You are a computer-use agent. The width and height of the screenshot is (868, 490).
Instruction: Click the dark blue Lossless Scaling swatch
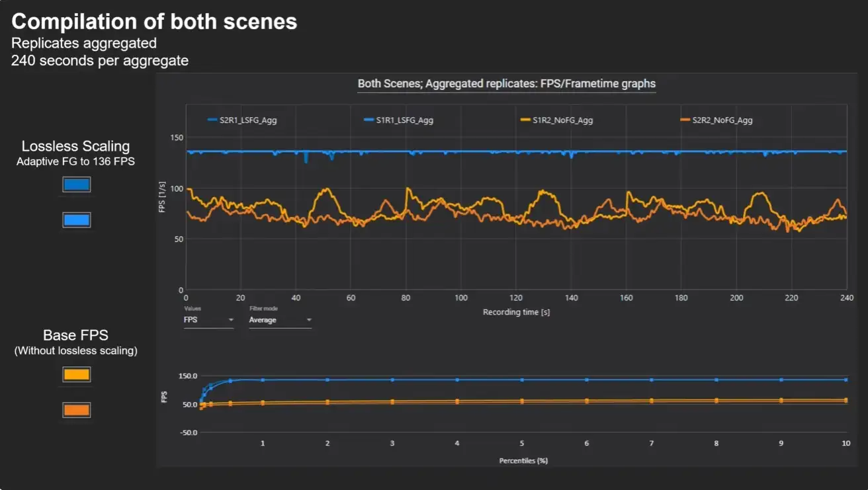click(x=76, y=184)
